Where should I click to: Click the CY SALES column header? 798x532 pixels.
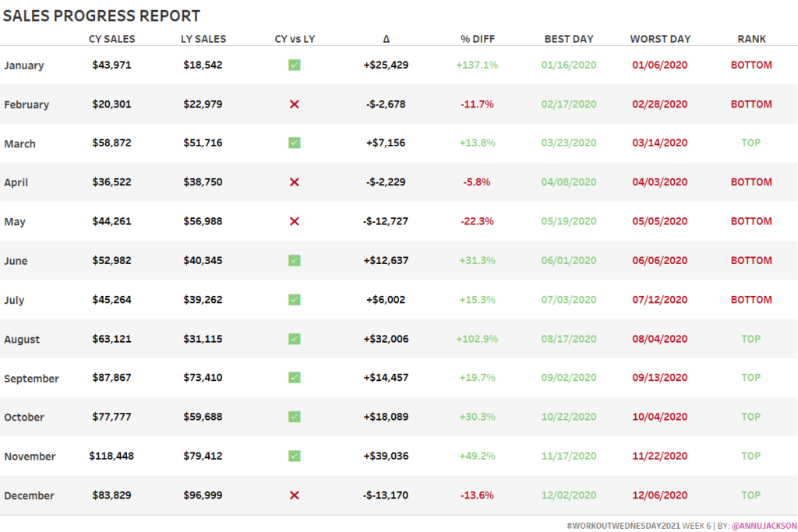111,39
